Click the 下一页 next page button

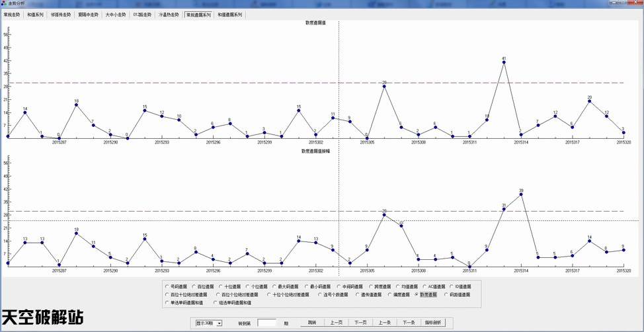[x=360, y=323]
